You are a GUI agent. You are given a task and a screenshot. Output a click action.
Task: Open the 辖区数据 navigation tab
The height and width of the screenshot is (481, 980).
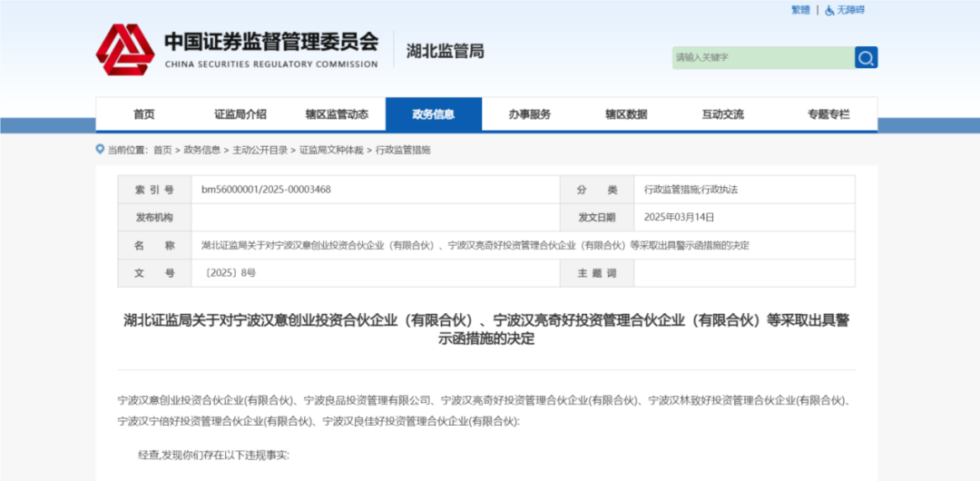[626, 114]
